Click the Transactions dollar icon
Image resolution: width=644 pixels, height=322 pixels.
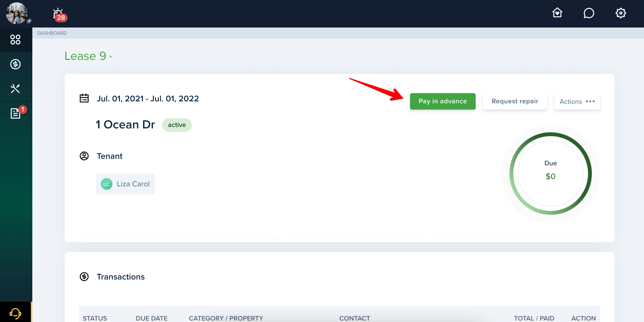(84, 277)
